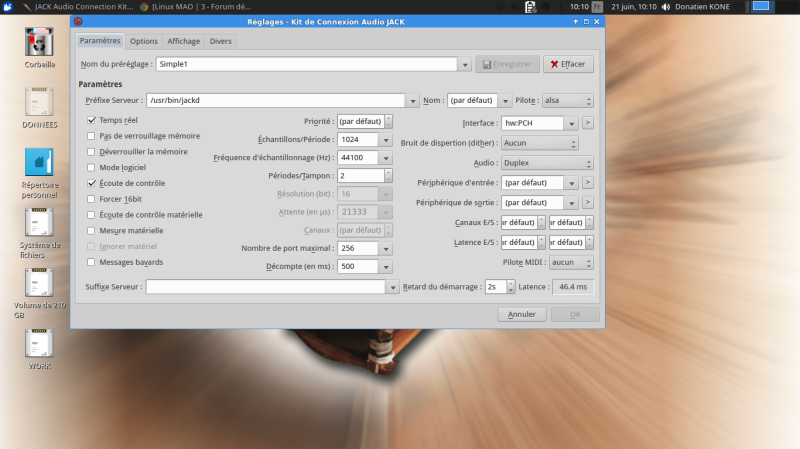
Task: Expand the Fréquence d'échantillonnage 44100 dropdown
Action: (386, 158)
